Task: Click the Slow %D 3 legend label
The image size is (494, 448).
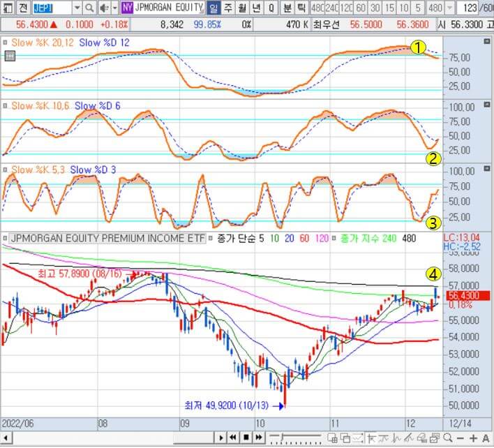Action: (93, 170)
